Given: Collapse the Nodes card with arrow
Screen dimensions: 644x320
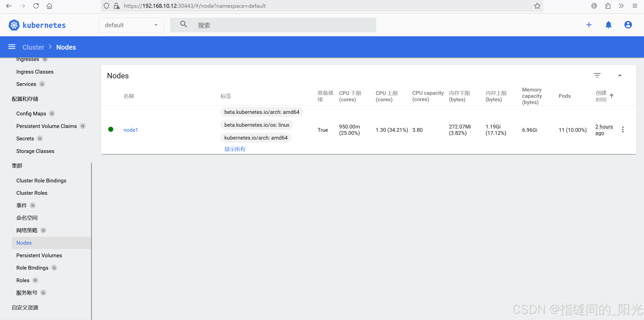Looking at the screenshot, I should (x=620, y=75).
